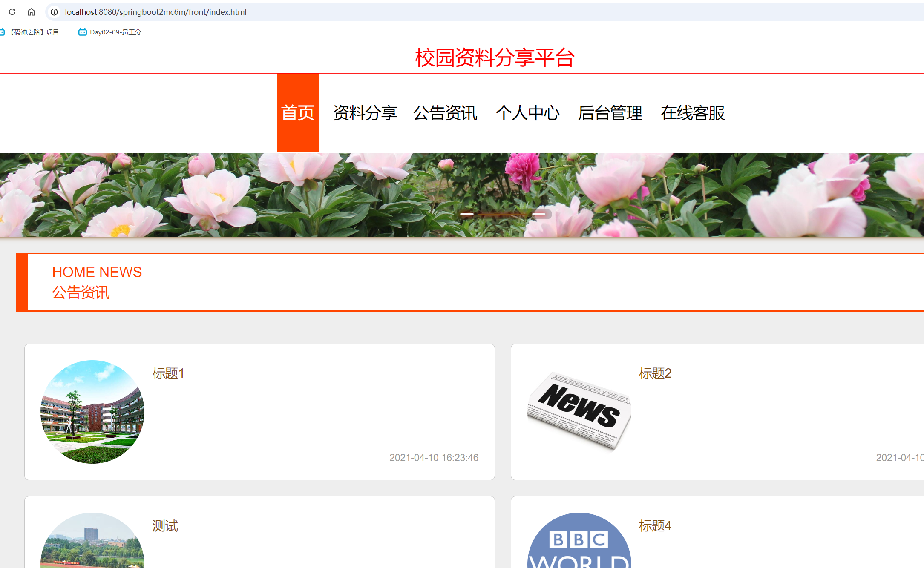The image size is (924, 568).
Task: Open the Day02-09 bookmark
Action: 113,32
